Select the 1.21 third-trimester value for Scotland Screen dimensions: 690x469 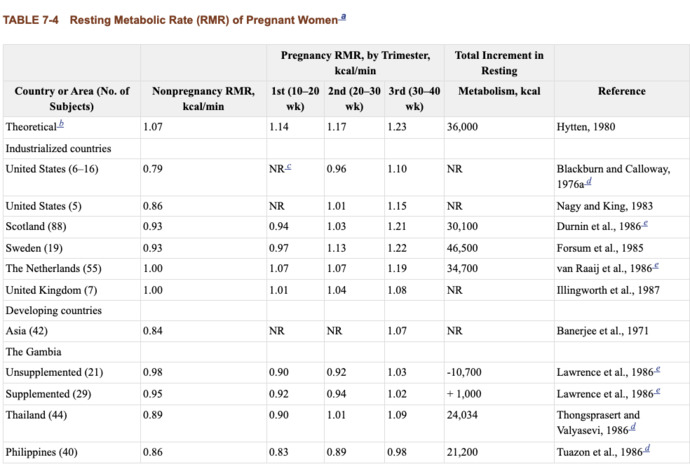coord(397,227)
